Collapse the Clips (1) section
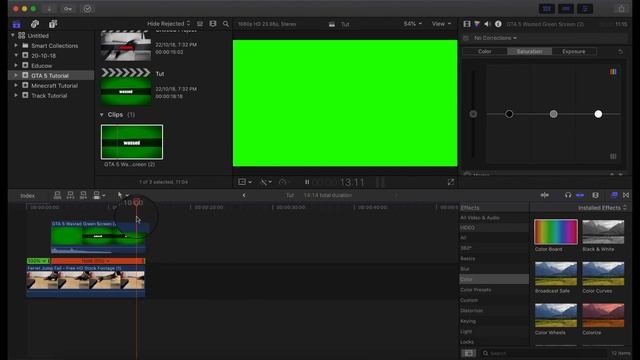The image size is (640, 360). [102, 115]
